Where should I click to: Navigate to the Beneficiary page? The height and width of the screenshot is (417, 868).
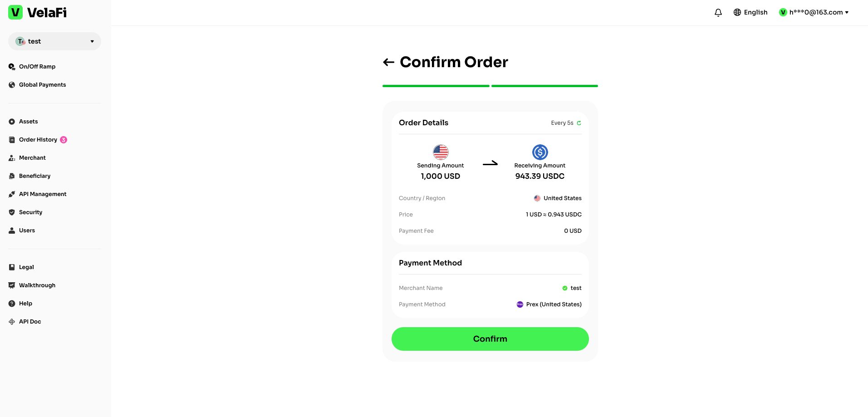click(29, 176)
